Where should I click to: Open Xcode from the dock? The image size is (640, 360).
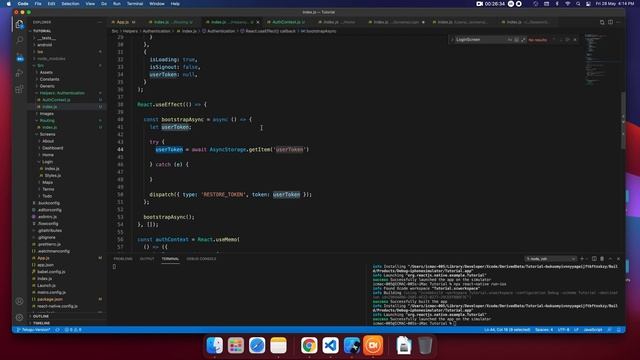[x=351, y=345]
